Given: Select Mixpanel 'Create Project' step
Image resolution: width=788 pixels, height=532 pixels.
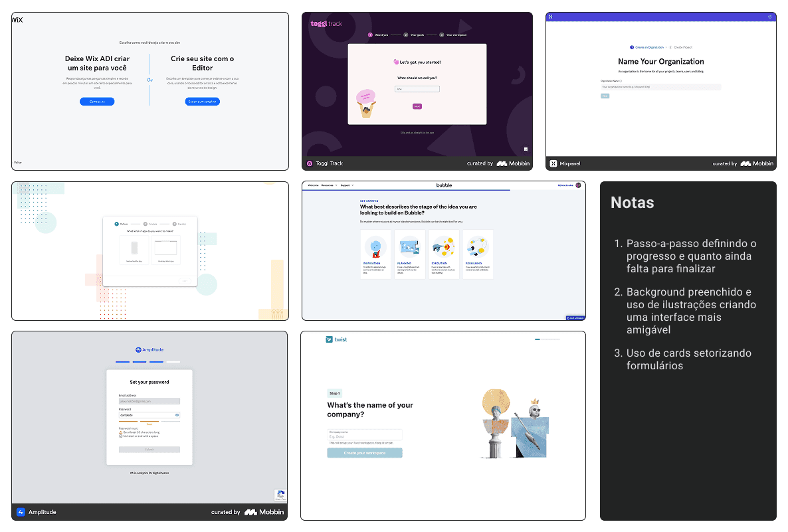Looking at the screenshot, I should coord(681,47).
